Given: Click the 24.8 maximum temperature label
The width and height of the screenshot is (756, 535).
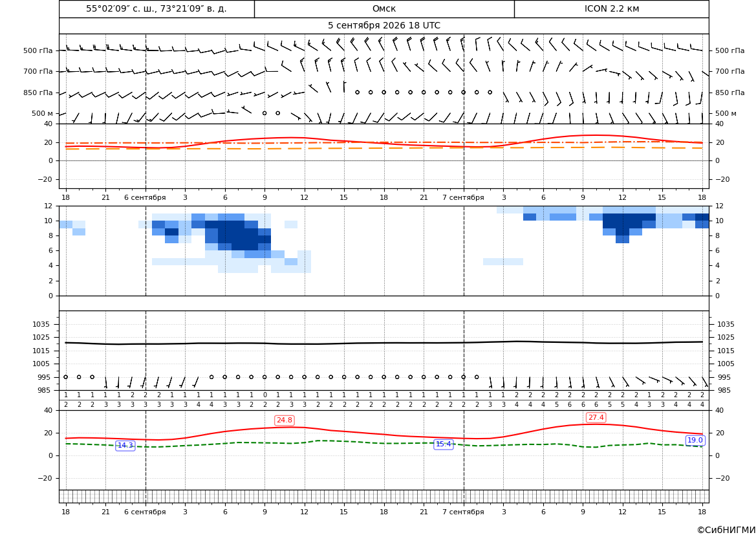Looking at the screenshot, I should [x=285, y=420].
